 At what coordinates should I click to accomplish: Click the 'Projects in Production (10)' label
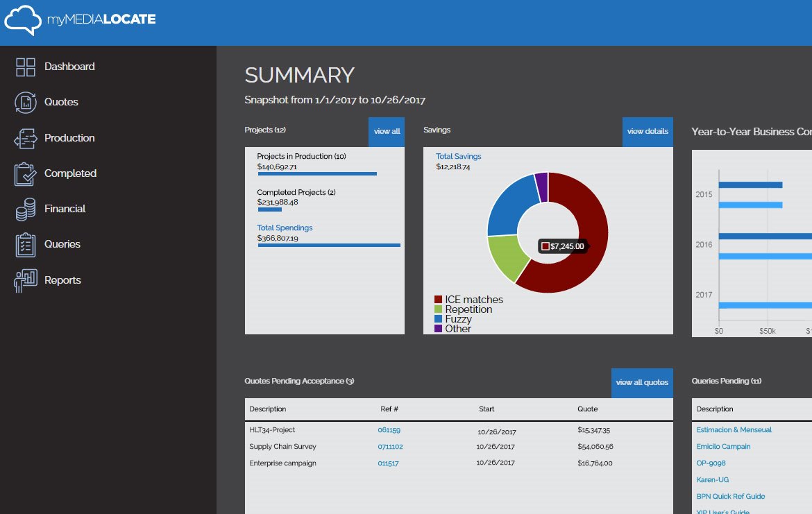pyautogui.click(x=301, y=156)
